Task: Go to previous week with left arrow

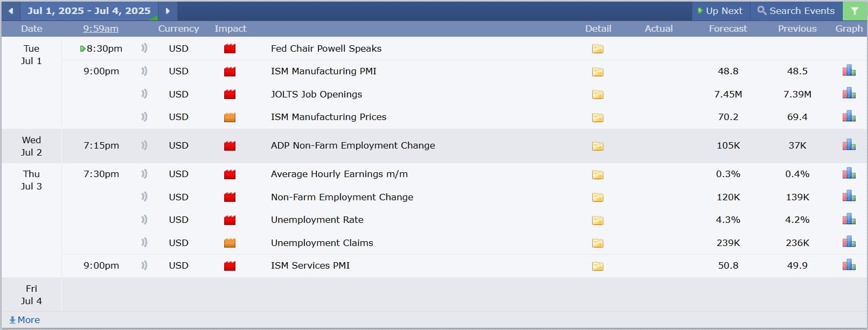Action: coord(11,11)
